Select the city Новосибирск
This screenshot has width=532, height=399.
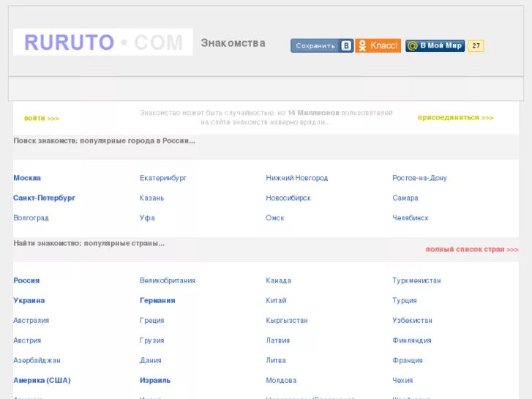tap(288, 198)
